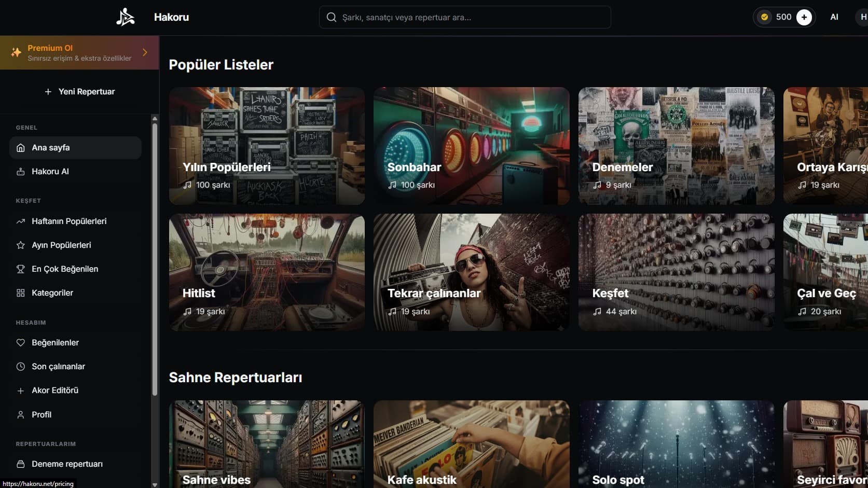
Task: Click the Premium sparkle icon
Action: (x=16, y=52)
